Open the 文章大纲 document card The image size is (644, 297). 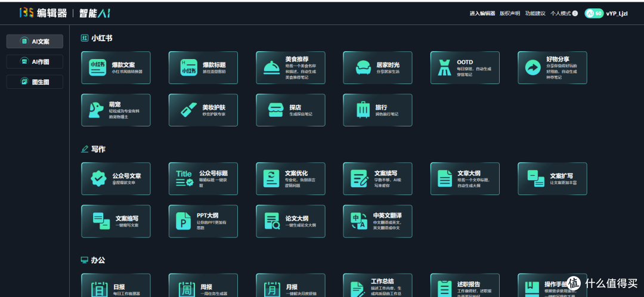(x=465, y=179)
